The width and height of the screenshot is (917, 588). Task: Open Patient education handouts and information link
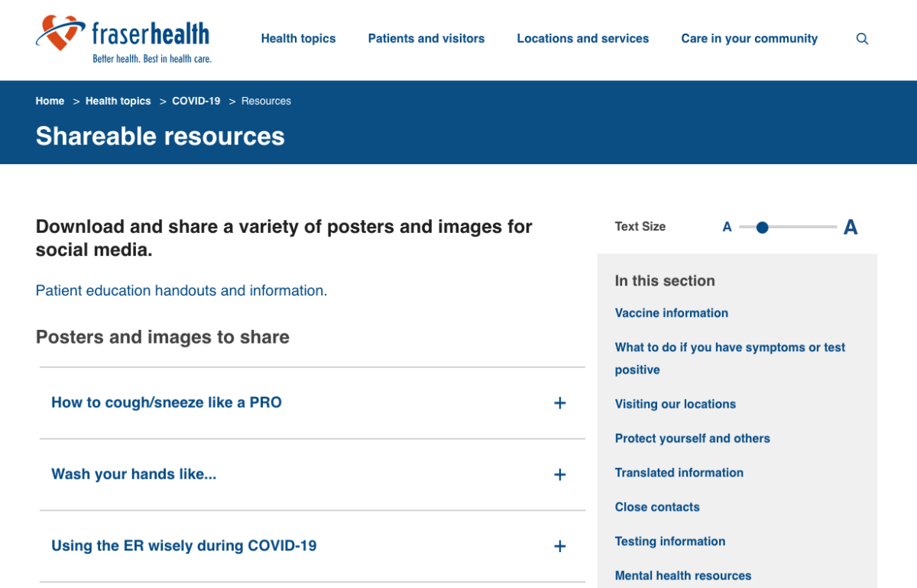pos(181,291)
